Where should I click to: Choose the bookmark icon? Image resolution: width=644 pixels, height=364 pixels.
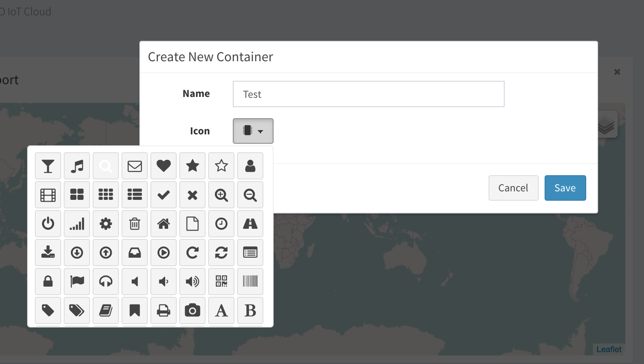(135, 310)
